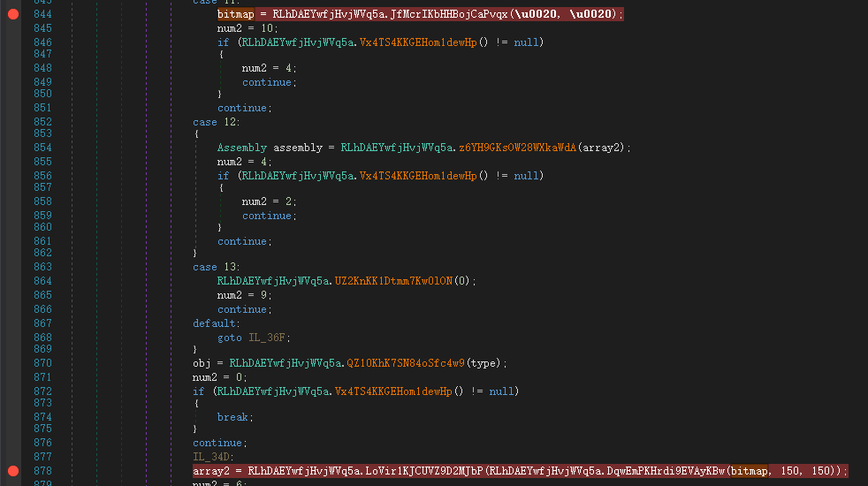Go to z6YH9GKsOW28WXkaWdA method reference
868x486 pixels.
pos(517,148)
